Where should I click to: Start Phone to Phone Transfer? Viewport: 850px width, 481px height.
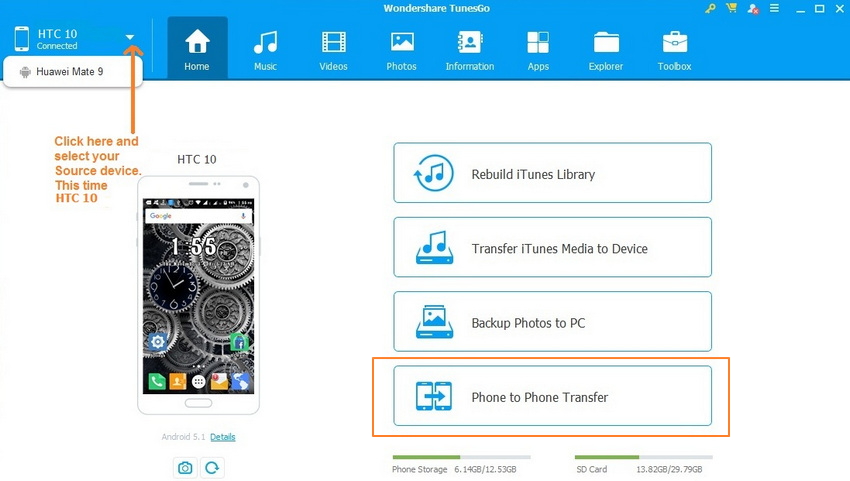coord(552,397)
